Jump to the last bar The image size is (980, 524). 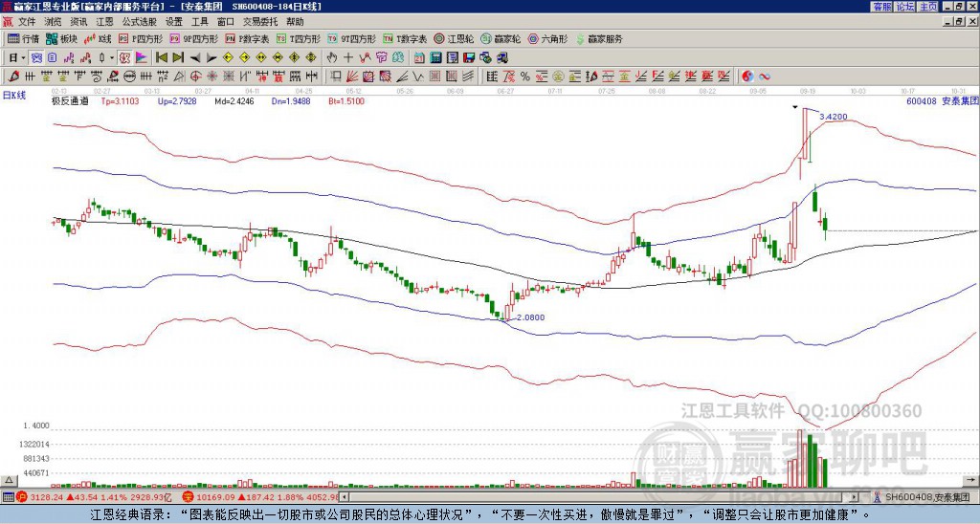pyautogui.click(x=178, y=57)
